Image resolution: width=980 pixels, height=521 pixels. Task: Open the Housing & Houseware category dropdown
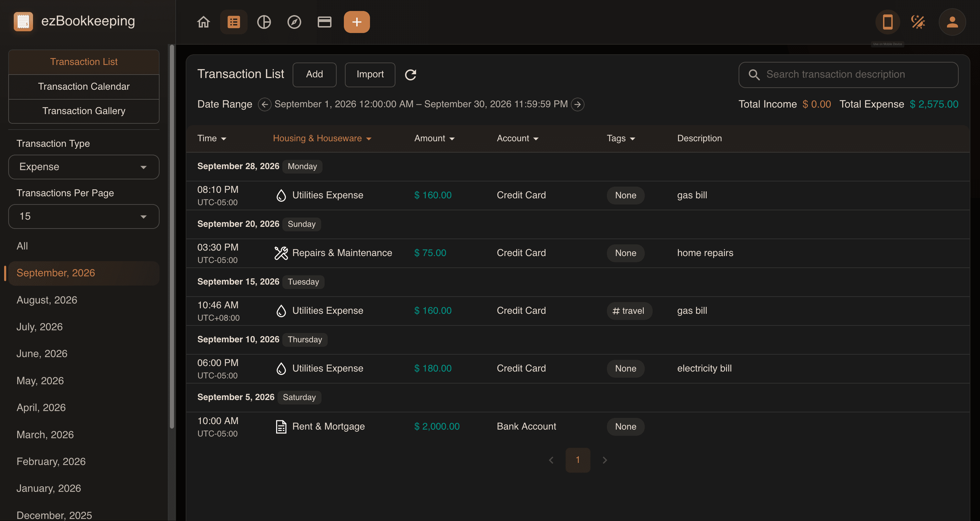(322, 138)
